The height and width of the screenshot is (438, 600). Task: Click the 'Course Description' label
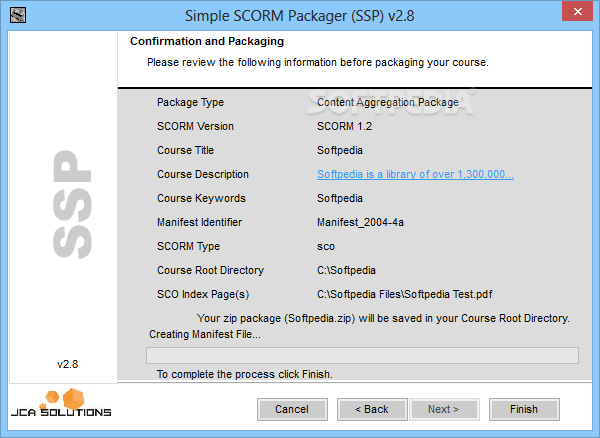[x=203, y=174]
